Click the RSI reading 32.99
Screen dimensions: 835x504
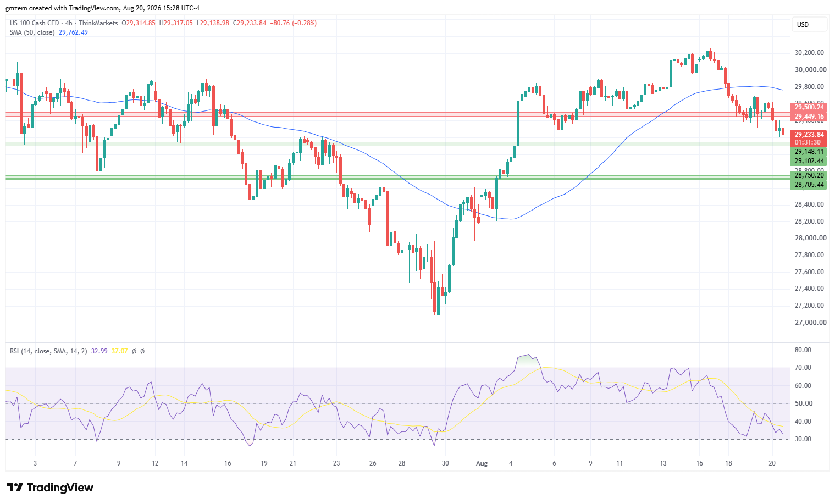[99, 351]
